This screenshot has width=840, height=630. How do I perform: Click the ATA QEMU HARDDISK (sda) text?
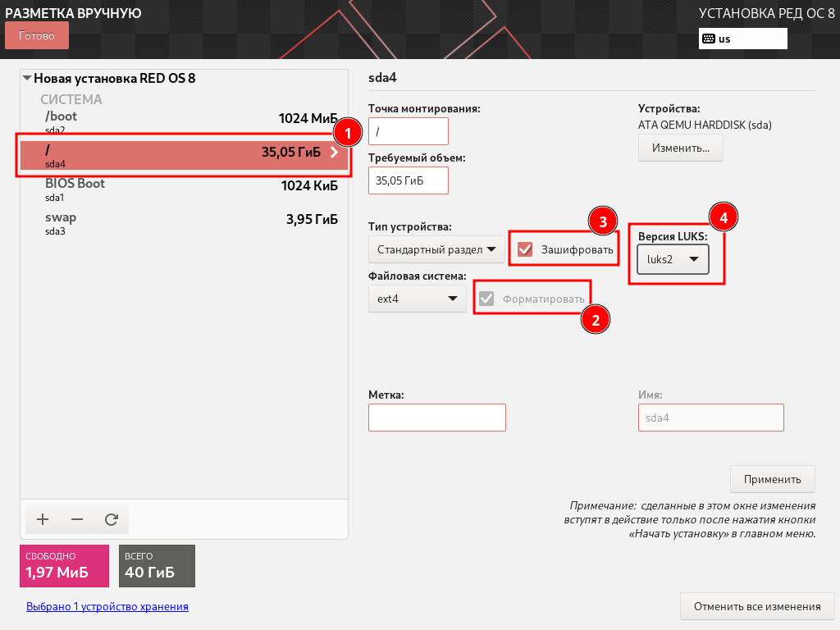point(705,125)
